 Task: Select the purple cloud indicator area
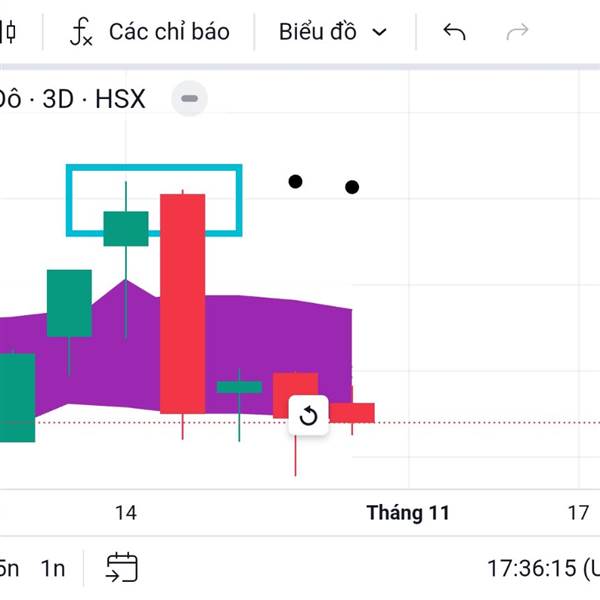tap(280, 340)
